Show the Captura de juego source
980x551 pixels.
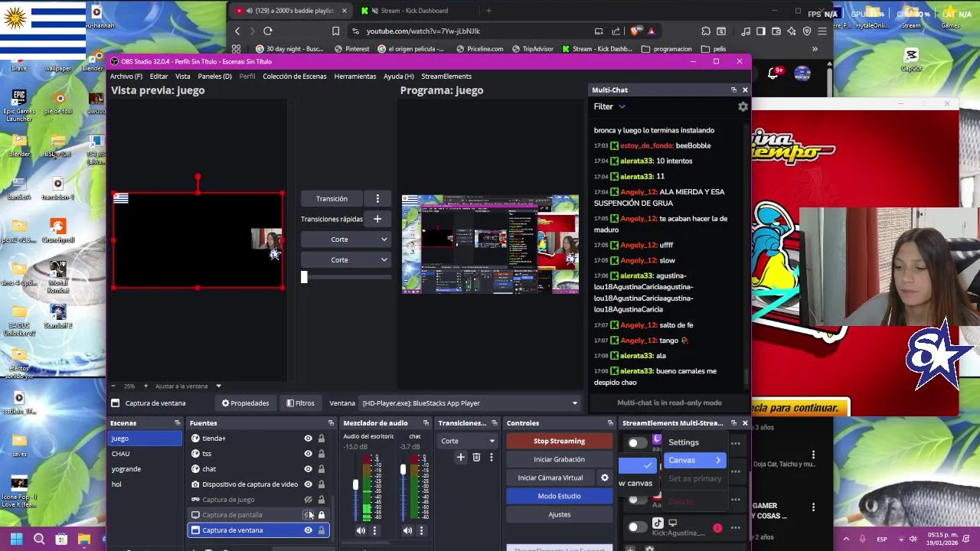(308, 500)
